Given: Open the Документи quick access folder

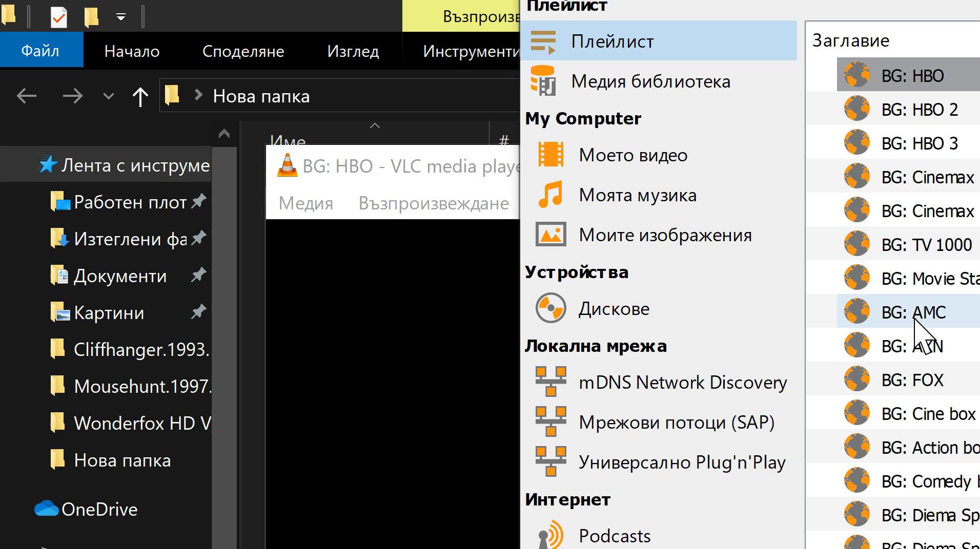Looking at the screenshot, I should [x=120, y=276].
